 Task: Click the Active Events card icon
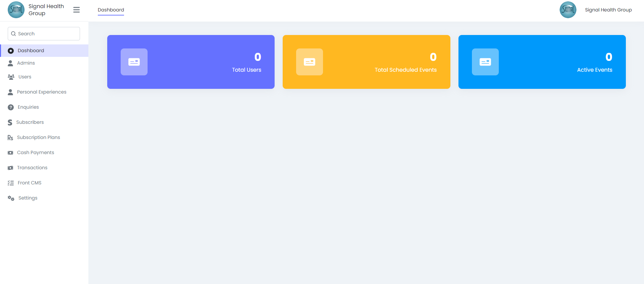[485, 62]
